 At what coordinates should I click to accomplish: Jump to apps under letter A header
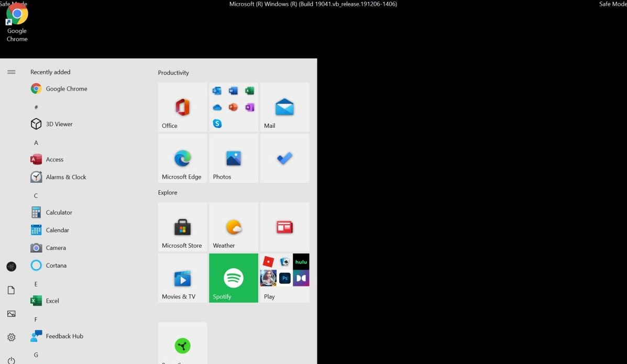pyautogui.click(x=36, y=143)
